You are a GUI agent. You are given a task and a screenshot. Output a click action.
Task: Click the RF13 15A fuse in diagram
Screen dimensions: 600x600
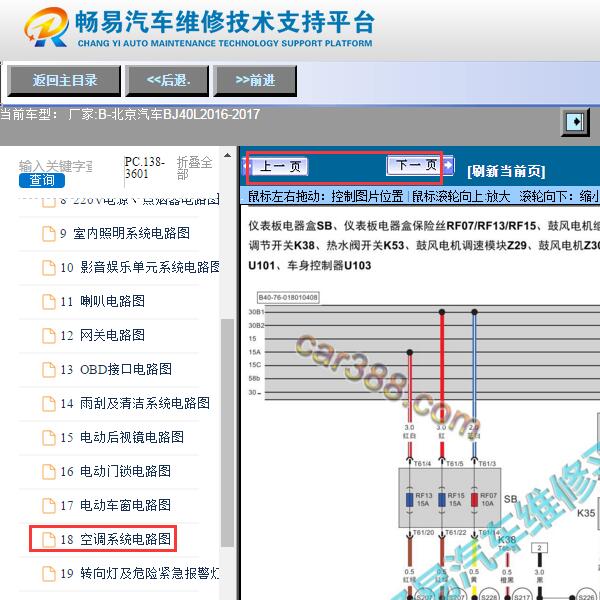tap(409, 499)
